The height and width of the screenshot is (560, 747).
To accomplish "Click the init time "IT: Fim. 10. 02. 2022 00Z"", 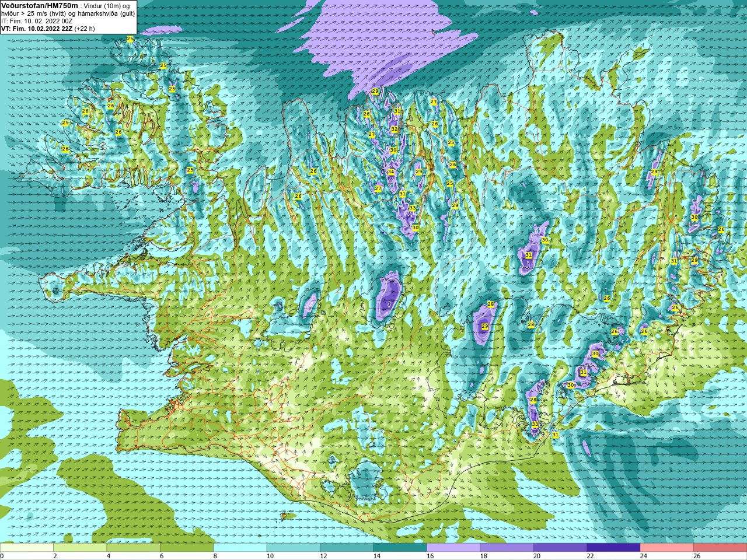I will pyautogui.click(x=37, y=21).
